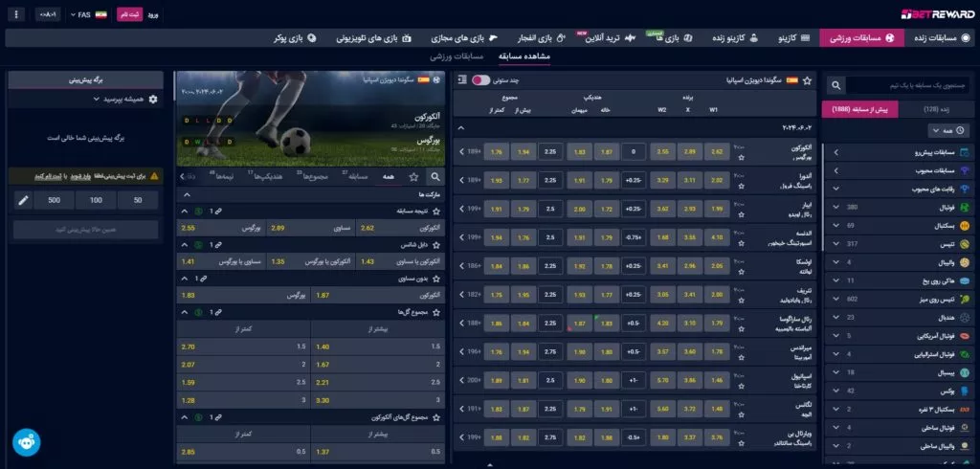Image resolution: width=980 pixels, height=469 pixels.
Task: Click the pink ثبت نام register button
Action: click(x=128, y=16)
